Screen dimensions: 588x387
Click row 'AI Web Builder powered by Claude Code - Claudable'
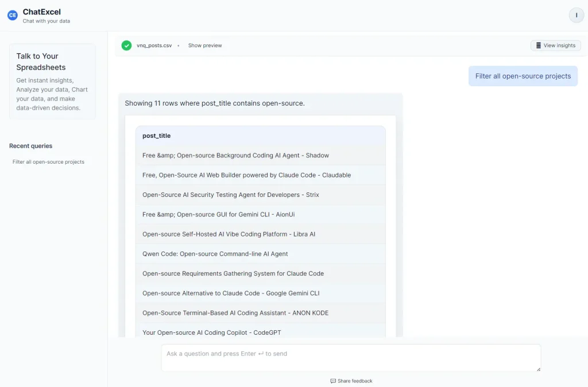click(x=261, y=175)
